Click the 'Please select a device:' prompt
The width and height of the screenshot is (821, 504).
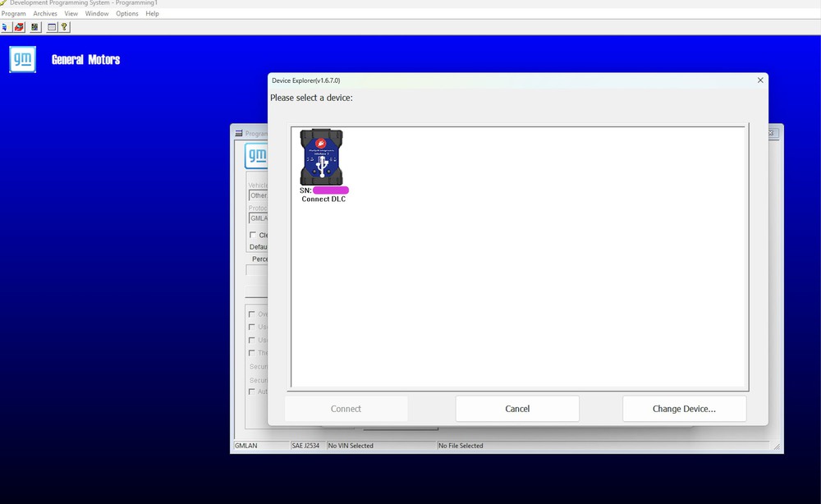[x=311, y=98]
